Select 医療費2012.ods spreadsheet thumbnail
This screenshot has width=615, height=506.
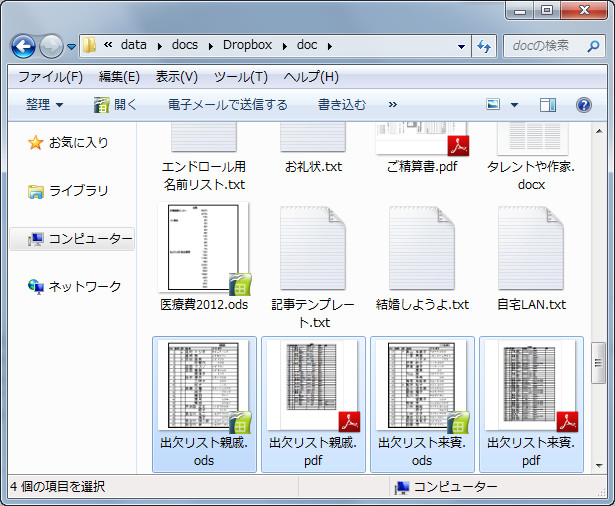click(203, 248)
